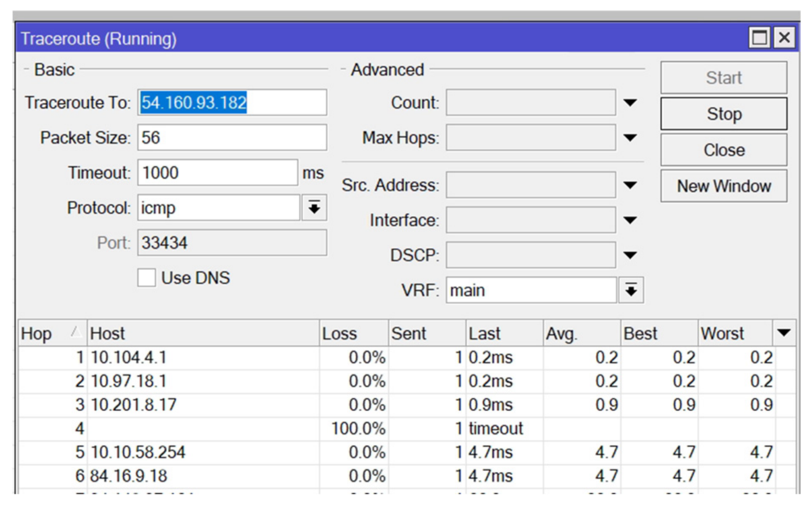Select the Timeout input field
The width and height of the screenshot is (812, 505).
pyautogui.click(x=217, y=173)
